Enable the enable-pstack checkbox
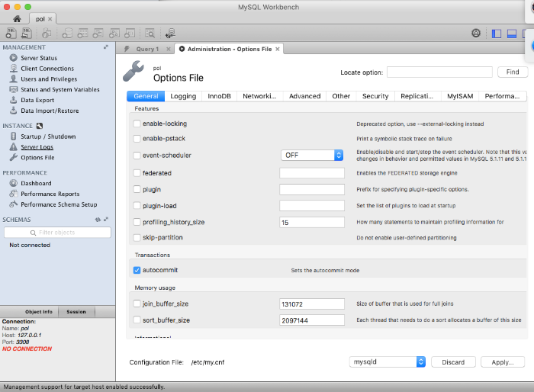 click(137, 139)
